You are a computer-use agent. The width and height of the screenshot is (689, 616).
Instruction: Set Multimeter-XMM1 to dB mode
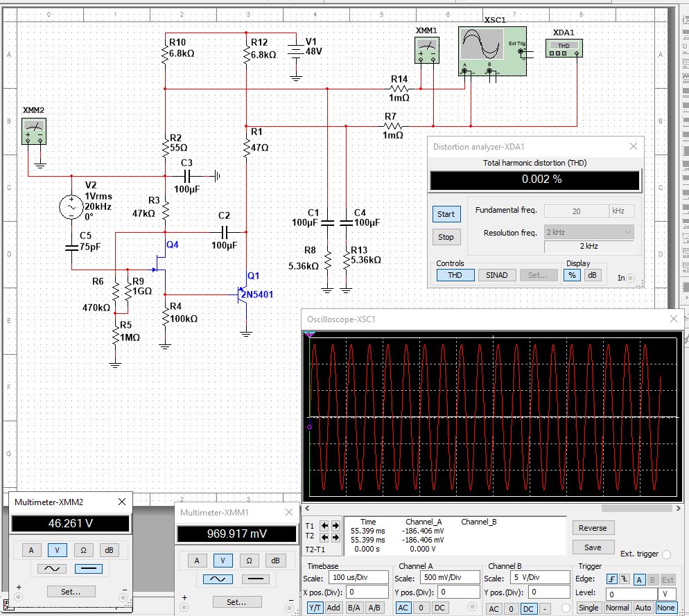(x=275, y=561)
